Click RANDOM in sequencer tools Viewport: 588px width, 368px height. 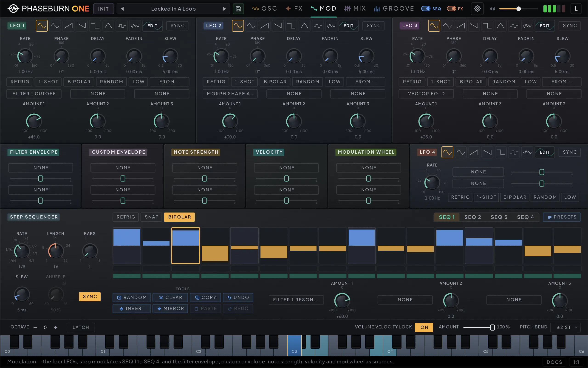[x=131, y=297]
